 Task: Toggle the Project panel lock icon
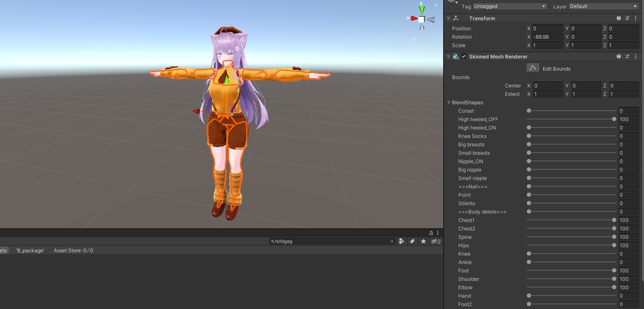coord(431,233)
